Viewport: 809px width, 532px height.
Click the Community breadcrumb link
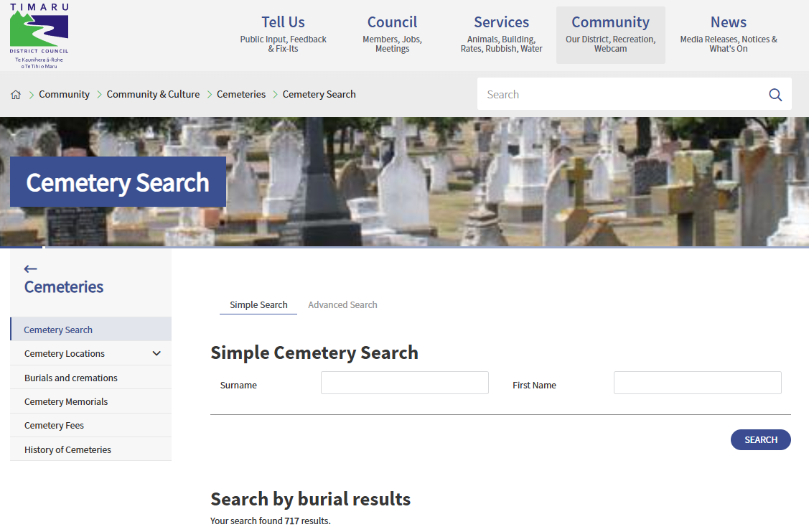click(64, 95)
